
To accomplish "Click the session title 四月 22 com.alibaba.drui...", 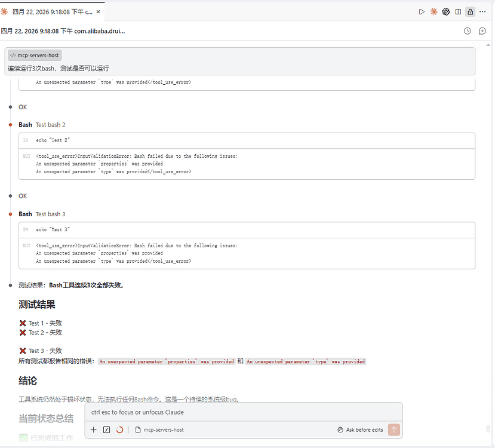I will (x=63, y=31).
